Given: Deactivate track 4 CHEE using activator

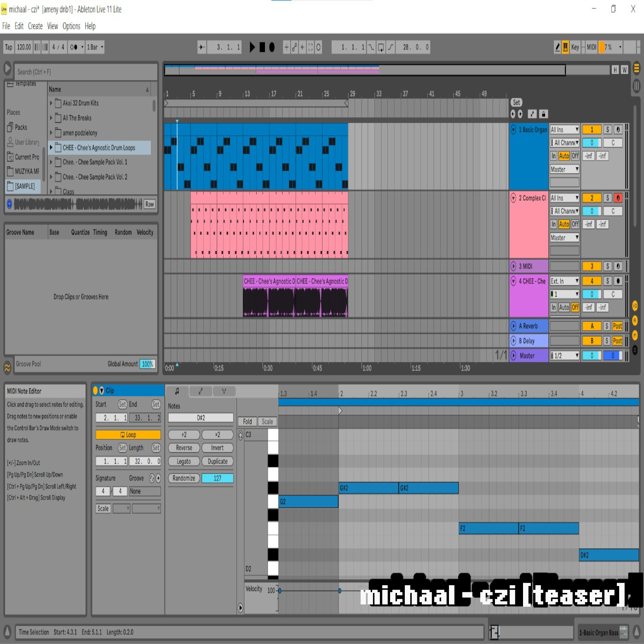Looking at the screenshot, I should (x=592, y=281).
